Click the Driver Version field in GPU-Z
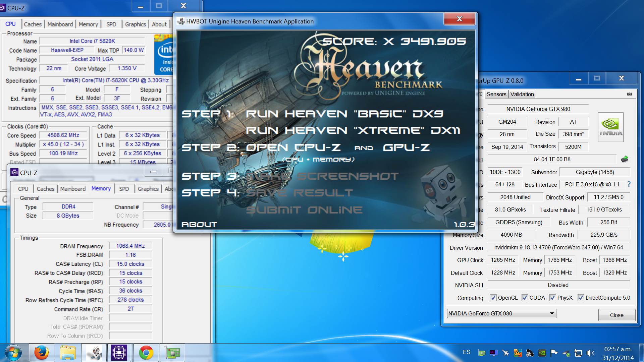The width and height of the screenshot is (644, 362). pos(558,247)
